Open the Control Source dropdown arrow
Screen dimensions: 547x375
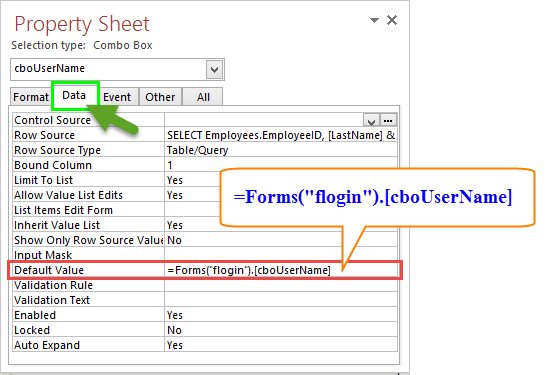pyautogui.click(x=371, y=120)
